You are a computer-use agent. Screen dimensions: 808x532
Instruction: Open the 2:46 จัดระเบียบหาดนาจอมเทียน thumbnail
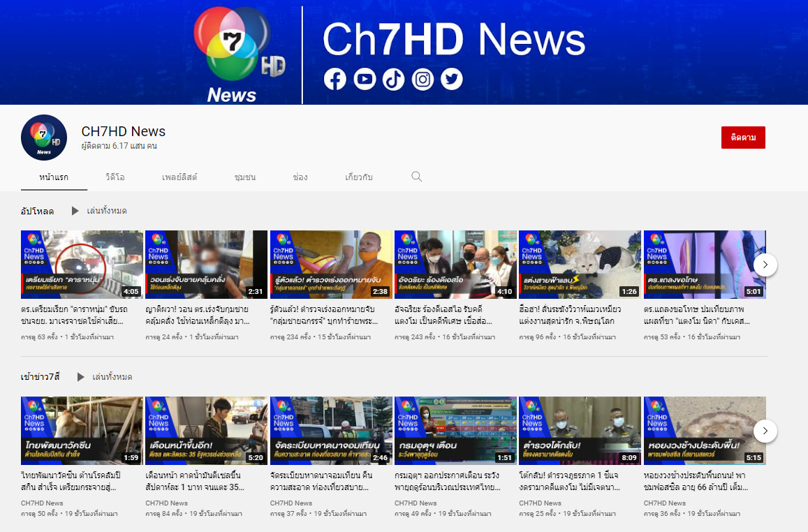click(331, 431)
